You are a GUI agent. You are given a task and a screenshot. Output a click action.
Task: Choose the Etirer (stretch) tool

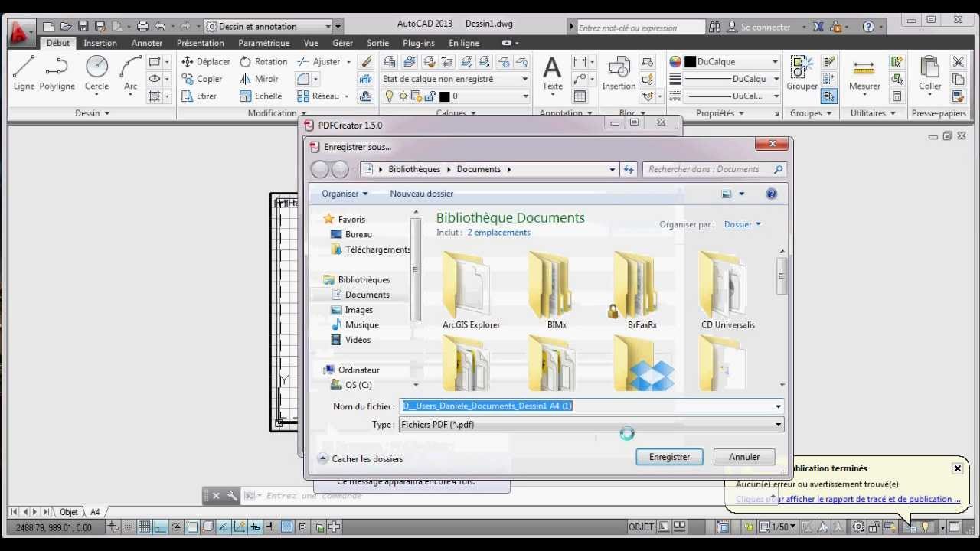(199, 96)
